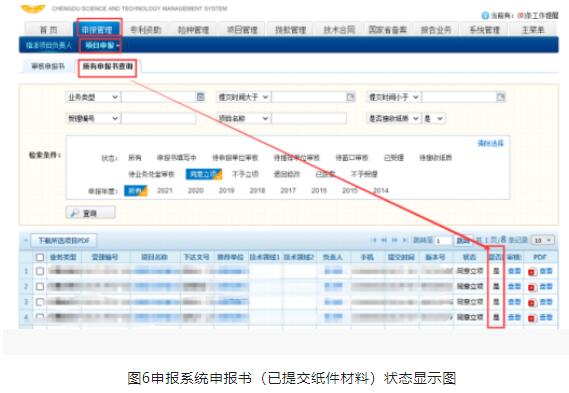Screen dimensions: 569x393
Task: Click the red PDF icon in row 3
Action: tap(532, 303)
